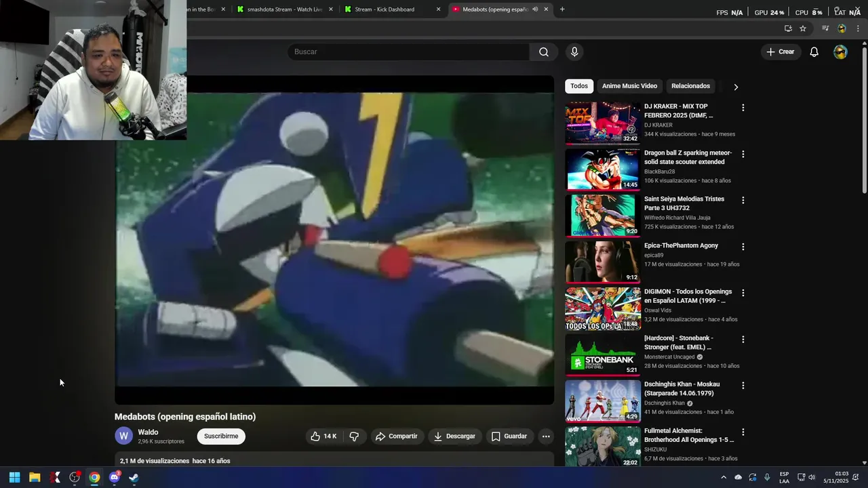
Task: Activate voice search microphone
Action: 574,52
